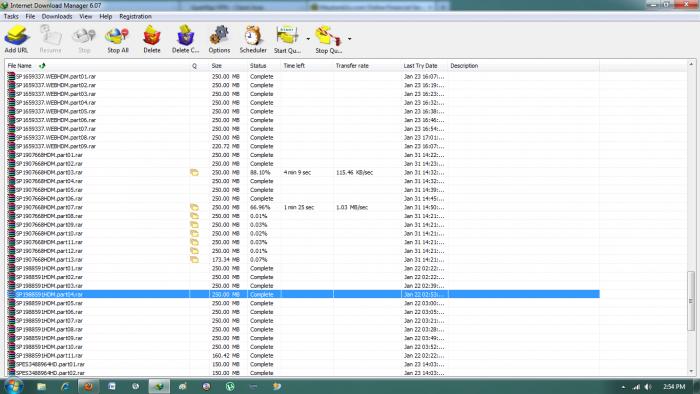Click the queue icon for SP1907668HDM.part10.rar
Viewport: 700px width, 394px height.
[194, 233]
